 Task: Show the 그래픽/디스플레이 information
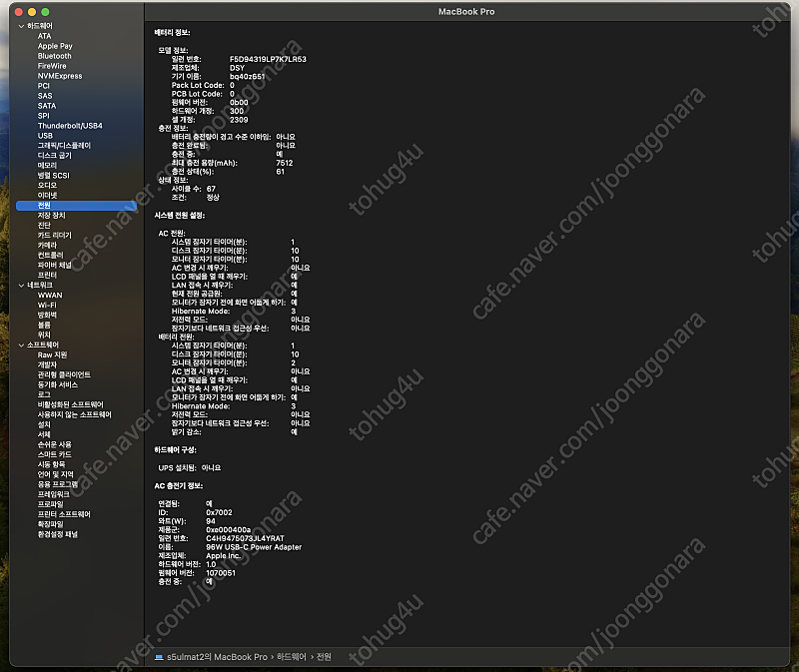click(x=64, y=146)
